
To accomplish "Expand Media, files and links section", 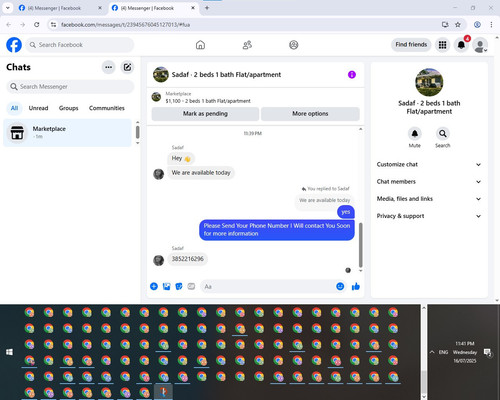I will pyautogui.click(x=429, y=199).
